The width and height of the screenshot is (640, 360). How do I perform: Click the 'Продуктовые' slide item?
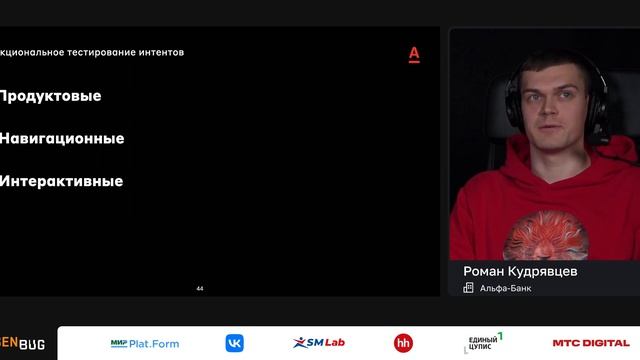[50, 96]
